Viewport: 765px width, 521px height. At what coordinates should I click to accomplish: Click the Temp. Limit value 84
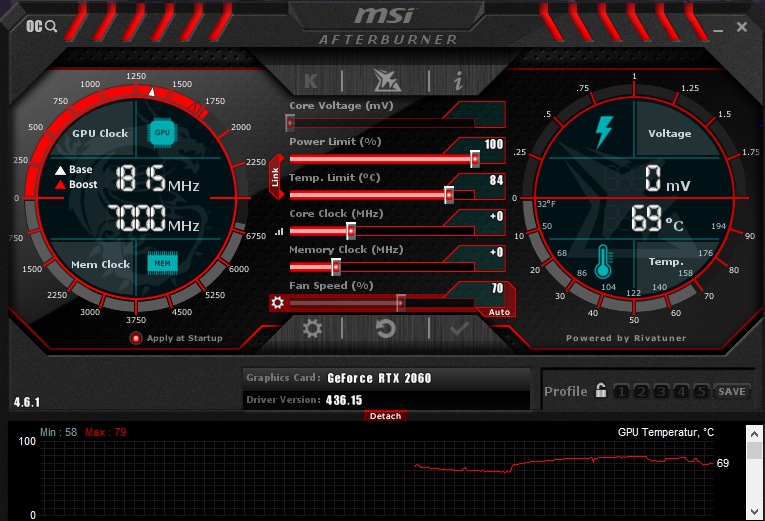(x=496, y=180)
